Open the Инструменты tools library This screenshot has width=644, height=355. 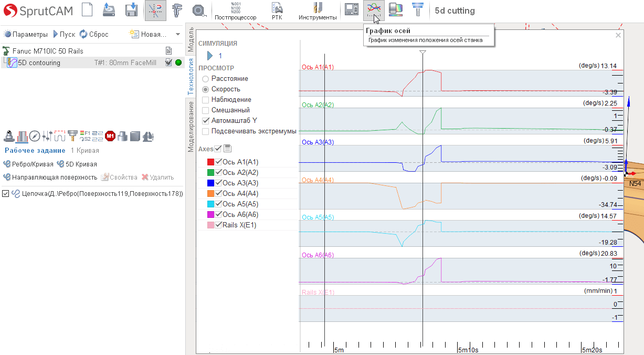pos(318,11)
